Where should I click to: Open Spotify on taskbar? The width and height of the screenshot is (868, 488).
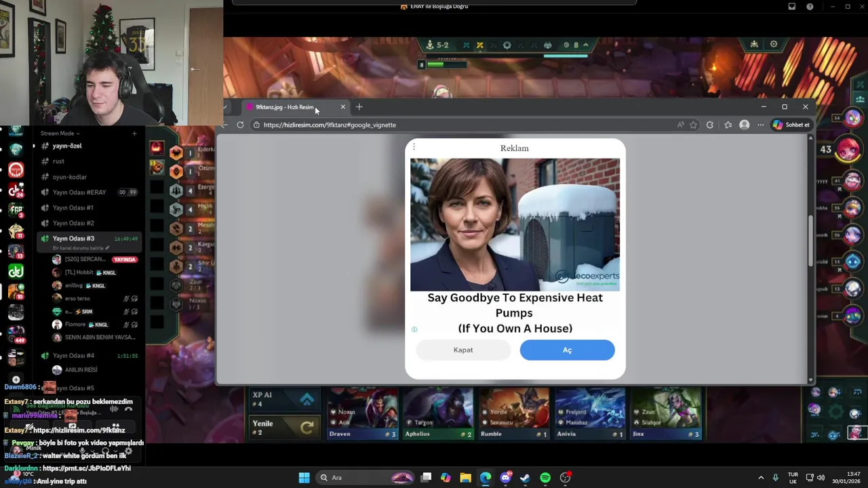[545, 478]
